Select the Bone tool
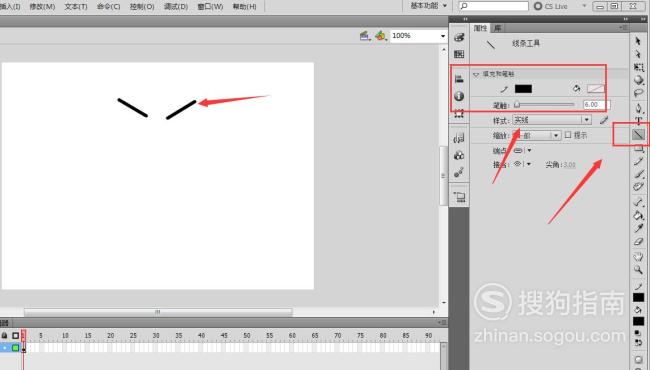This screenshot has width=650, height=370. [x=638, y=202]
